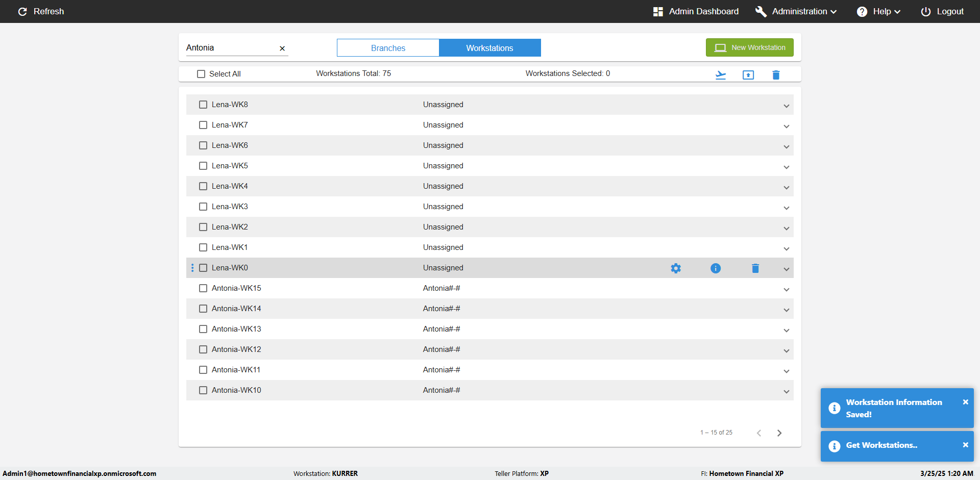Check the Lena-WK8 checkbox
The image size is (980, 480).
coord(203,105)
